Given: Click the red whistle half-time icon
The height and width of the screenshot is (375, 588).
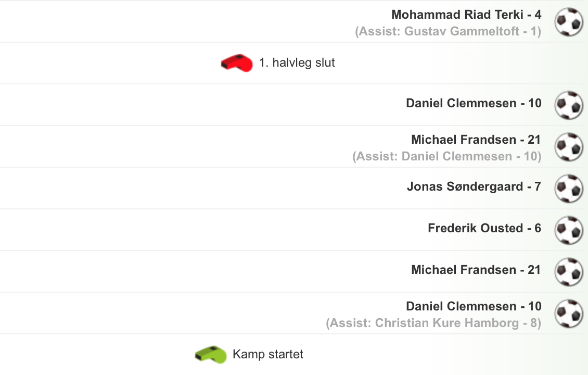Looking at the screenshot, I should (x=236, y=63).
